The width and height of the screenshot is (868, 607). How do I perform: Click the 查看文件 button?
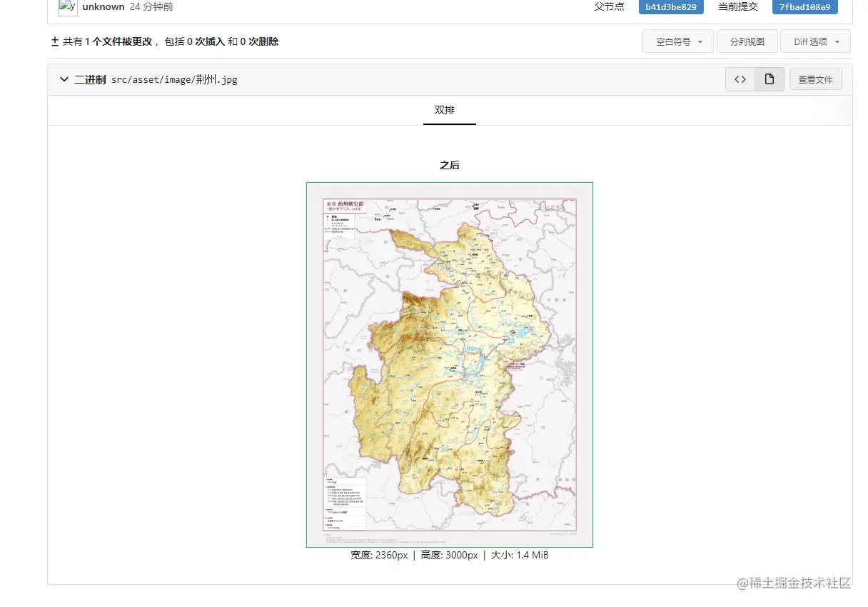click(x=816, y=79)
